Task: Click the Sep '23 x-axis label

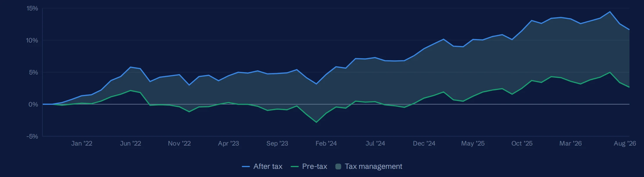Action: coord(277,144)
